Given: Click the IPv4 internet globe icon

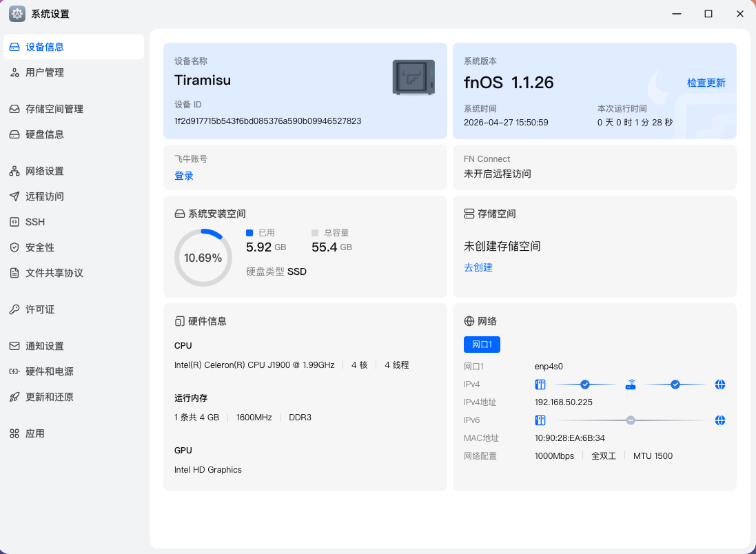Looking at the screenshot, I should [x=719, y=384].
